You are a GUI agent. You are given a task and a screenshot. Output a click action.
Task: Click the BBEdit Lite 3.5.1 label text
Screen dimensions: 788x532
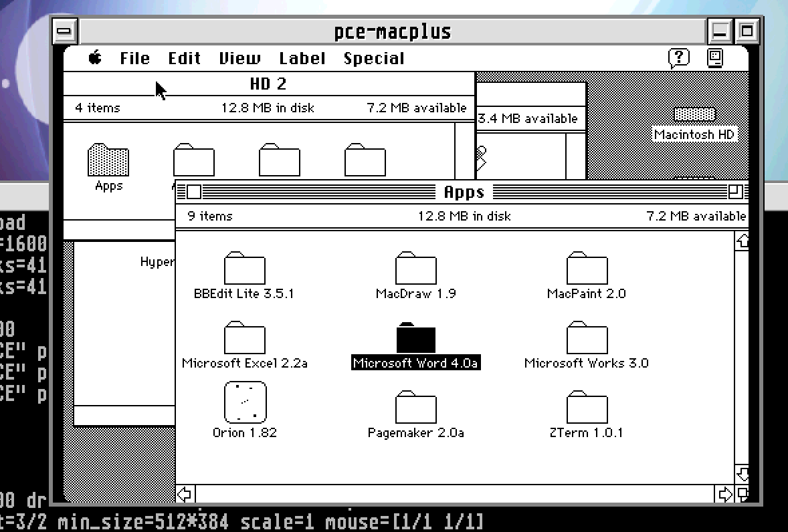coord(243,293)
